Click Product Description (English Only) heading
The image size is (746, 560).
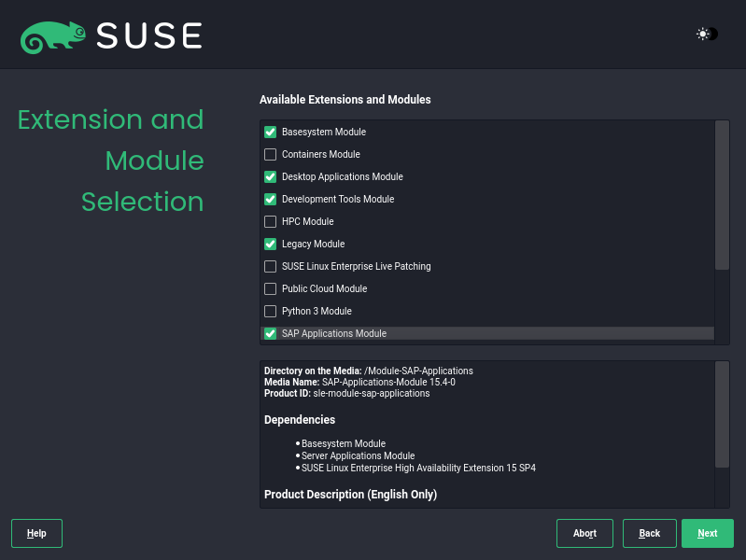point(351,495)
